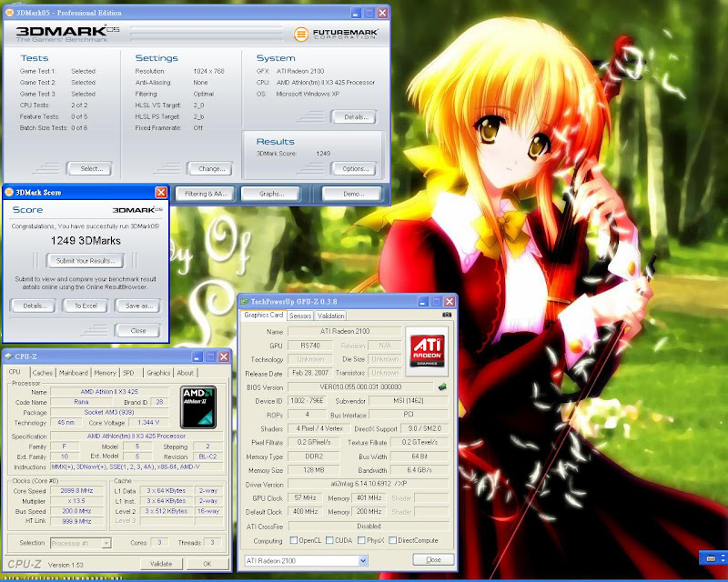Click the Core Speed value 2699.8 MHz
The image size is (728, 582).
click(x=76, y=490)
